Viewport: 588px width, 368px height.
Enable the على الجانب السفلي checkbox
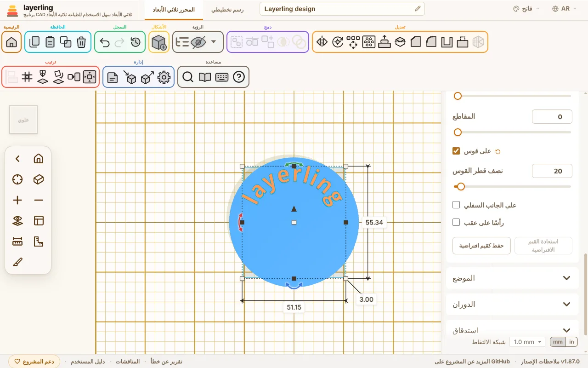point(456,205)
